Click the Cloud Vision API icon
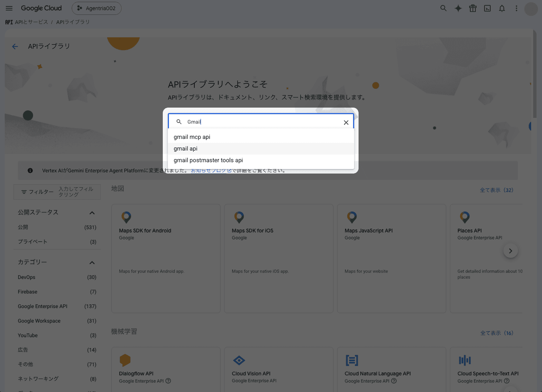This screenshot has height=392, width=542. (x=239, y=360)
